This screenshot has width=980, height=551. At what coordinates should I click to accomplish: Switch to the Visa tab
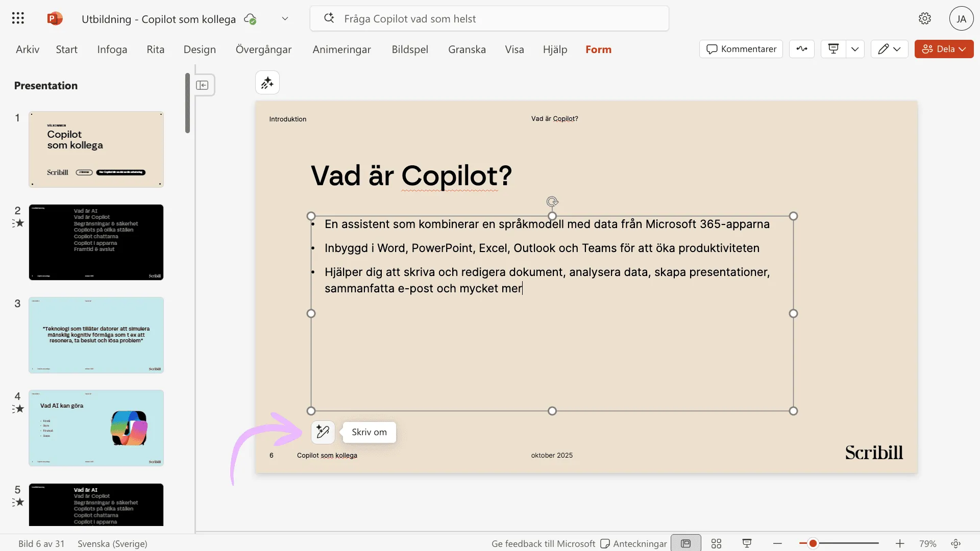click(x=514, y=49)
